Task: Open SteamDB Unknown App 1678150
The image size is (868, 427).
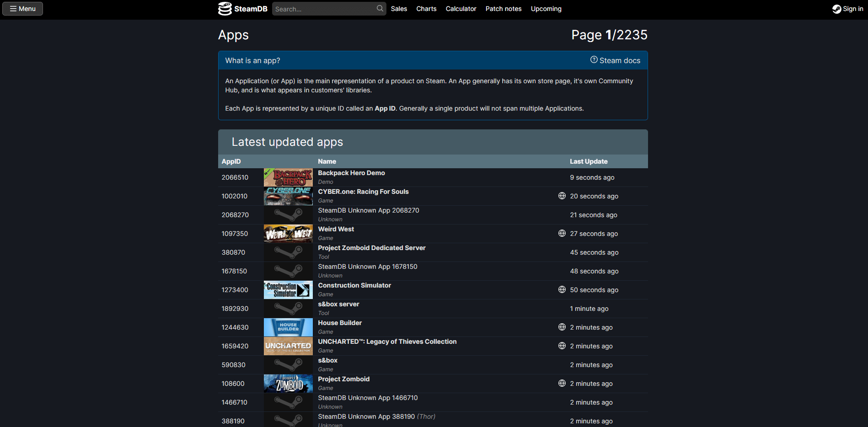Action: (367, 267)
